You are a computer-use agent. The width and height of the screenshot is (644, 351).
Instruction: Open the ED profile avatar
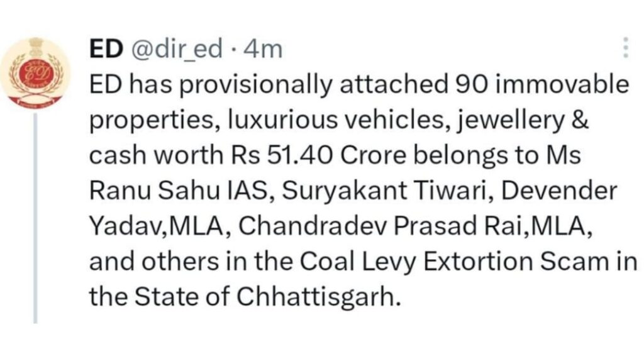[x=35, y=72]
